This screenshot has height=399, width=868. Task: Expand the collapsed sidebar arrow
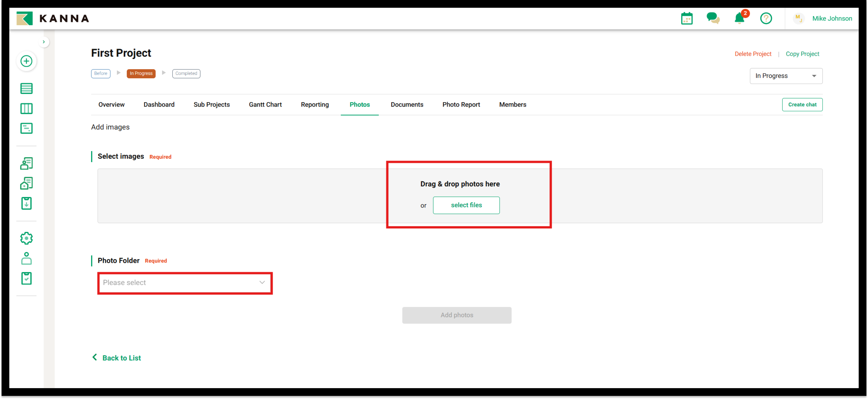[x=44, y=42]
